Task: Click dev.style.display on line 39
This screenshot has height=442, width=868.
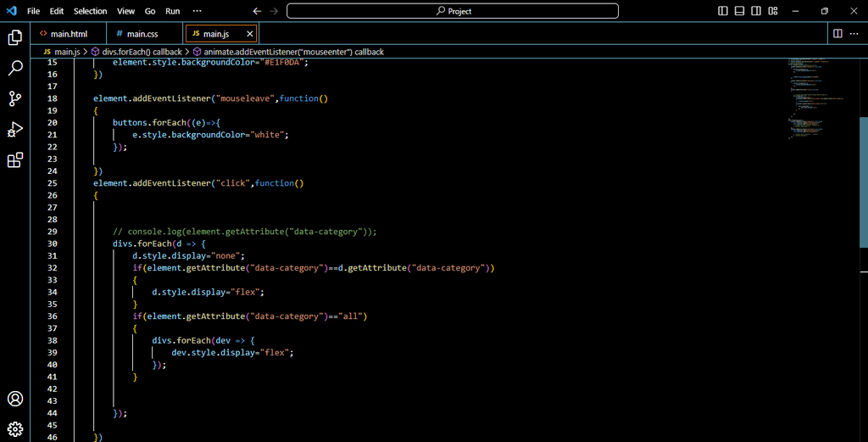Action: click(x=213, y=352)
